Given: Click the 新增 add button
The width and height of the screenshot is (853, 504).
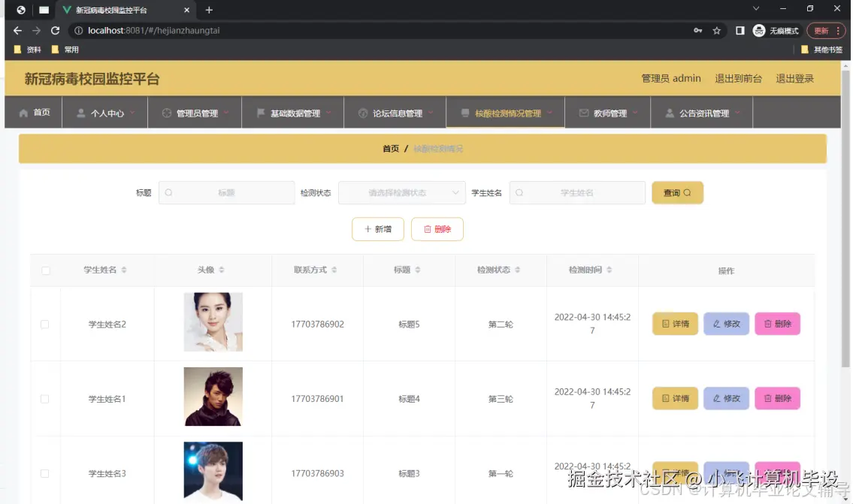Looking at the screenshot, I should 377,229.
